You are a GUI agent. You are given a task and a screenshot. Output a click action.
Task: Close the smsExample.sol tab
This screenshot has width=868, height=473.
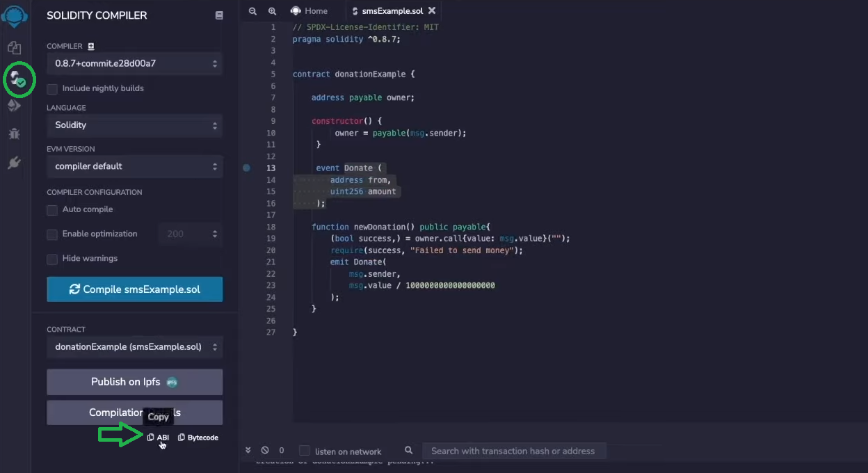(x=432, y=11)
